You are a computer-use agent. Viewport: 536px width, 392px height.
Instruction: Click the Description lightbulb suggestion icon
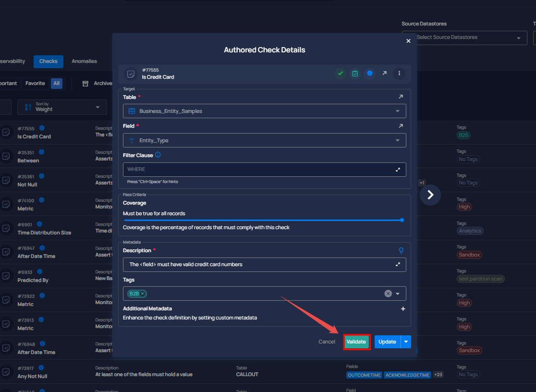tap(401, 250)
